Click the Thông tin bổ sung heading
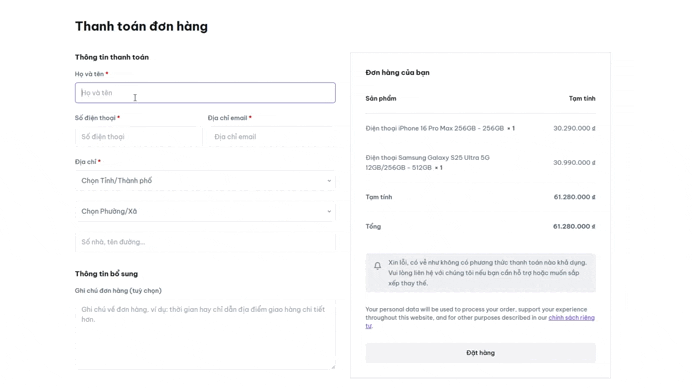 point(106,274)
